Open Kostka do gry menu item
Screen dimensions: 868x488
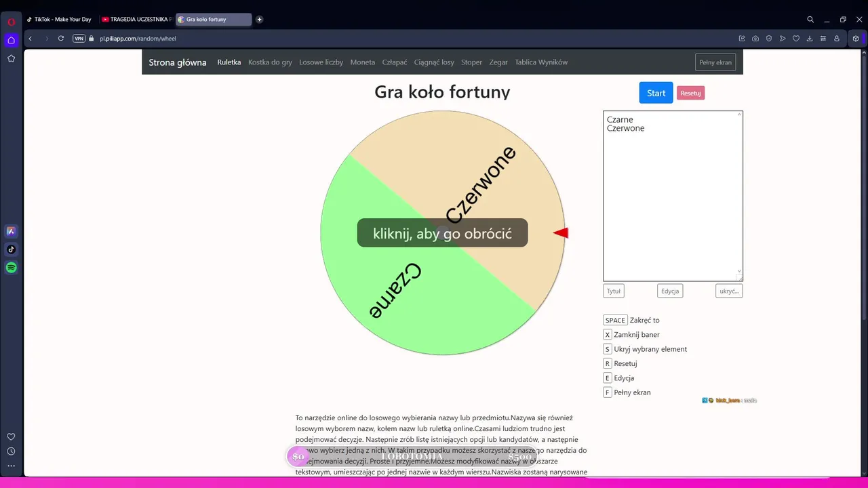(270, 62)
